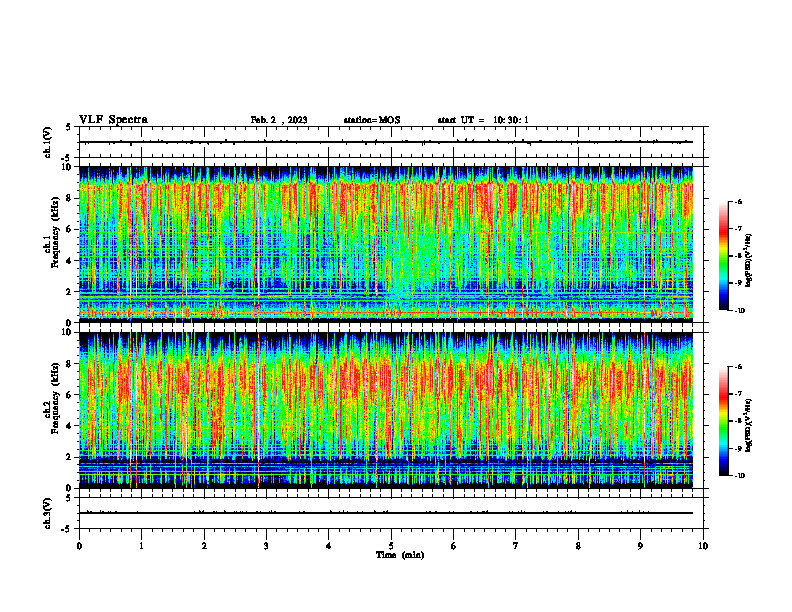Click the ch.2 frequency axis '8' tick label
Viewport: 792px width, 612px height.
pos(69,364)
